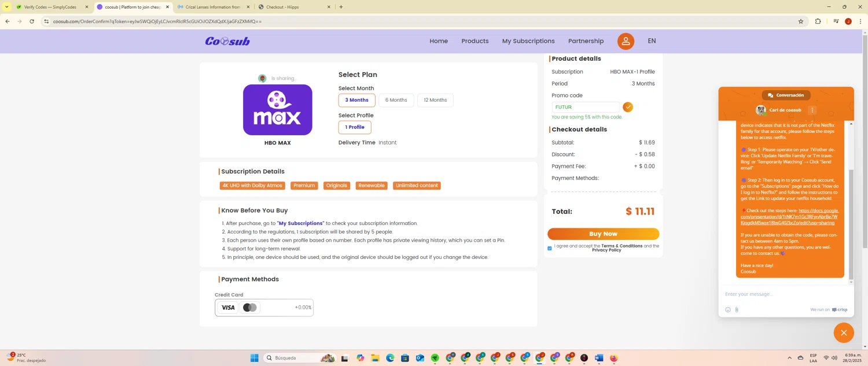This screenshot has width=868, height=366.
Task: Open weather widget on taskbar
Action: coord(26,358)
